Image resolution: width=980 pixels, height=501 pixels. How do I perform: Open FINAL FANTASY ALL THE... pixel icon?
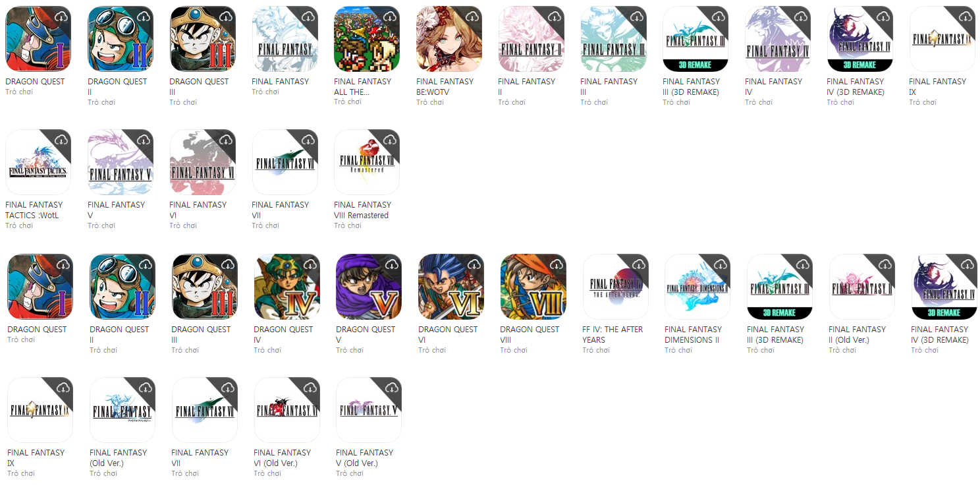point(367,39)
